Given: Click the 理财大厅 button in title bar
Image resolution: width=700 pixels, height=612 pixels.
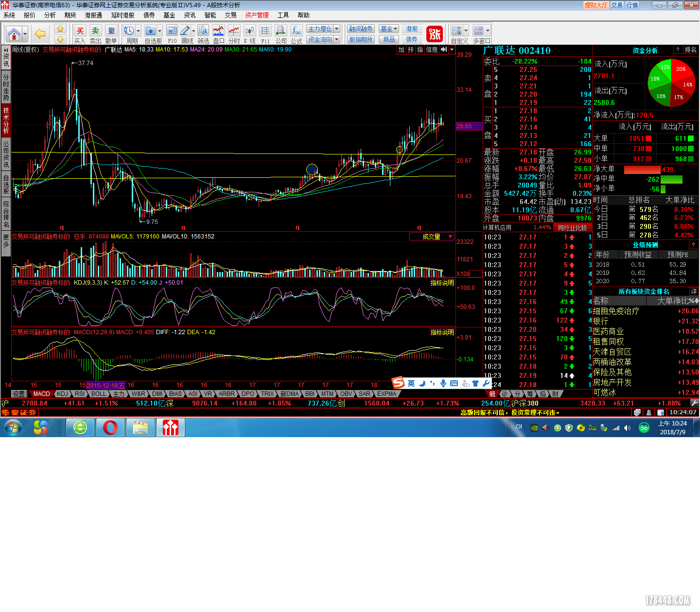Looking at the screenshot, I should pyautogui.click(x=596, y=5).
